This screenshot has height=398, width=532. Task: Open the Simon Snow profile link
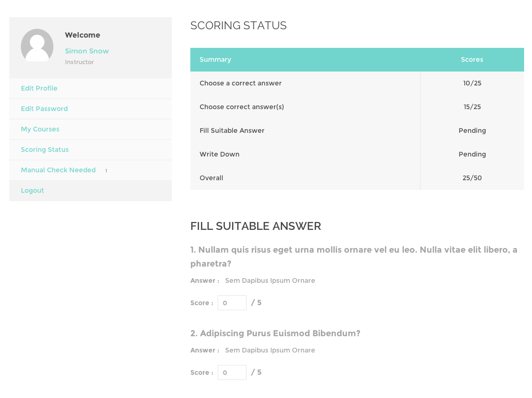point(87,51)
